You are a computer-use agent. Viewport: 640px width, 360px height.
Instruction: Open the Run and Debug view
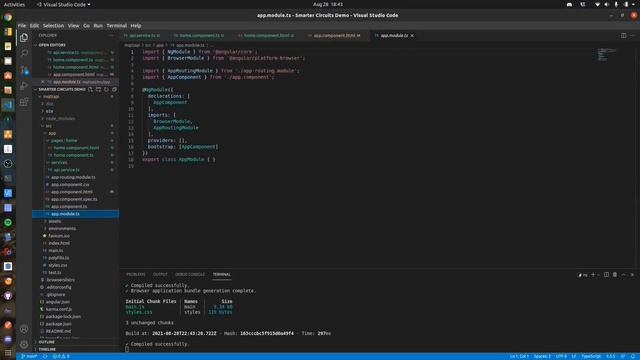24,86
